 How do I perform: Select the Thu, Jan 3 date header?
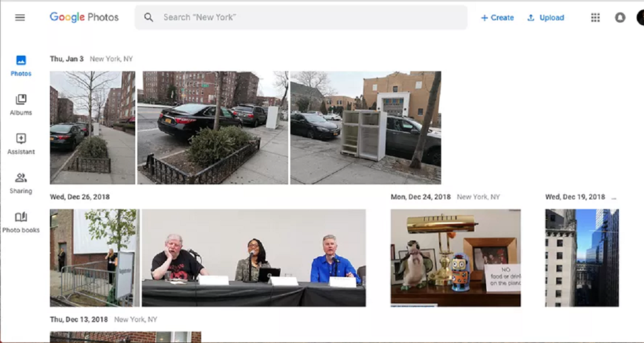[x=67, y=59]
